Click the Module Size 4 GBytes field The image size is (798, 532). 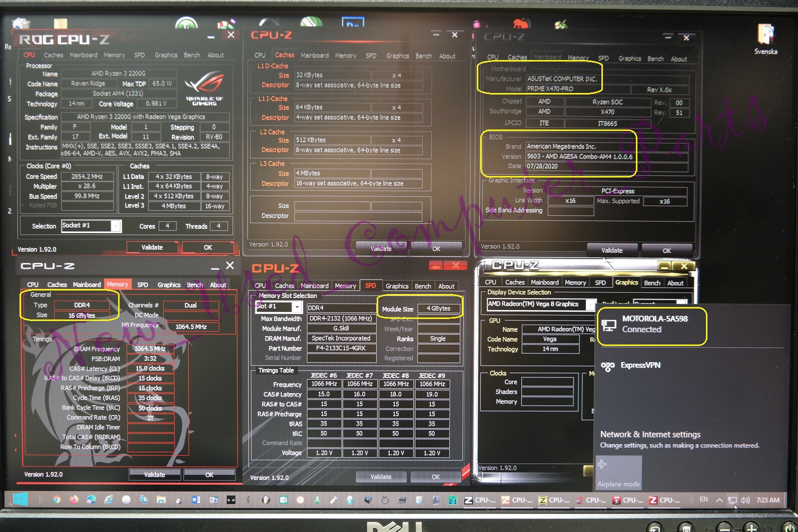pyautogui.click(x=438, y=308)
